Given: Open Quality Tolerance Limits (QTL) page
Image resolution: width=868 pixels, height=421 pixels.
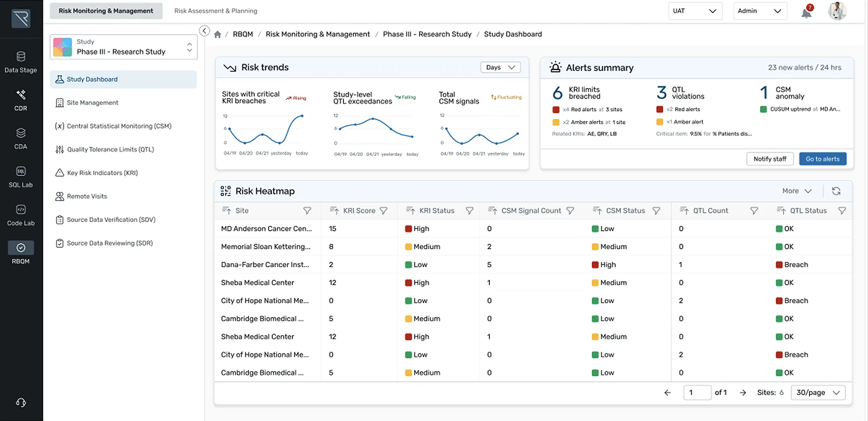Looking at the screenshot, I should click(110, 149).
